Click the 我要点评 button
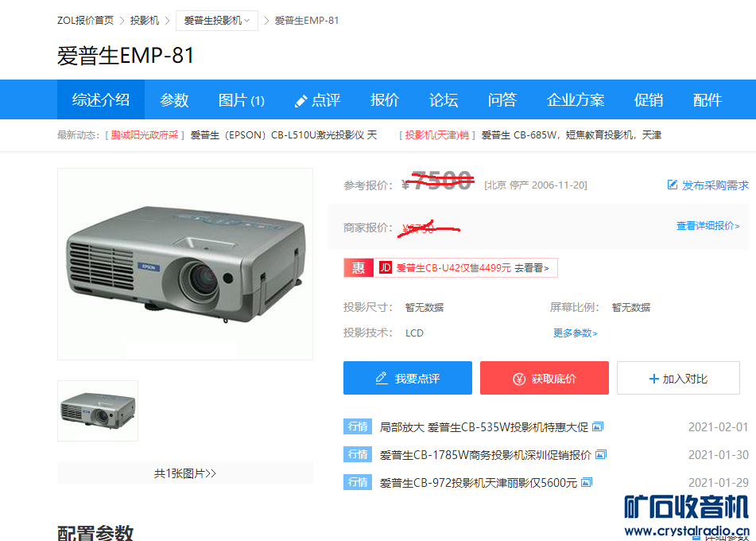This screenshot has height=541, width=756. [x=407, y=379]
